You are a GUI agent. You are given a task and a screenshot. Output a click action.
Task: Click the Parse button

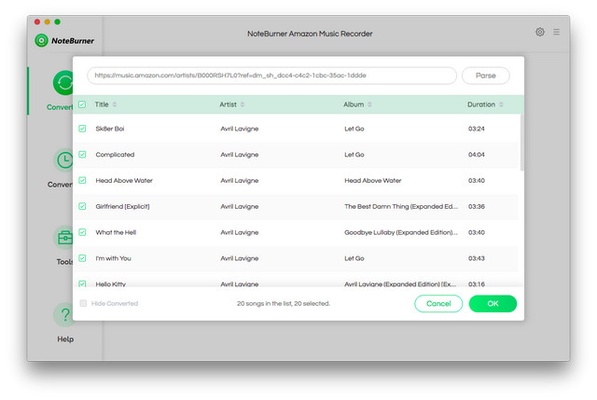[486, 75]
